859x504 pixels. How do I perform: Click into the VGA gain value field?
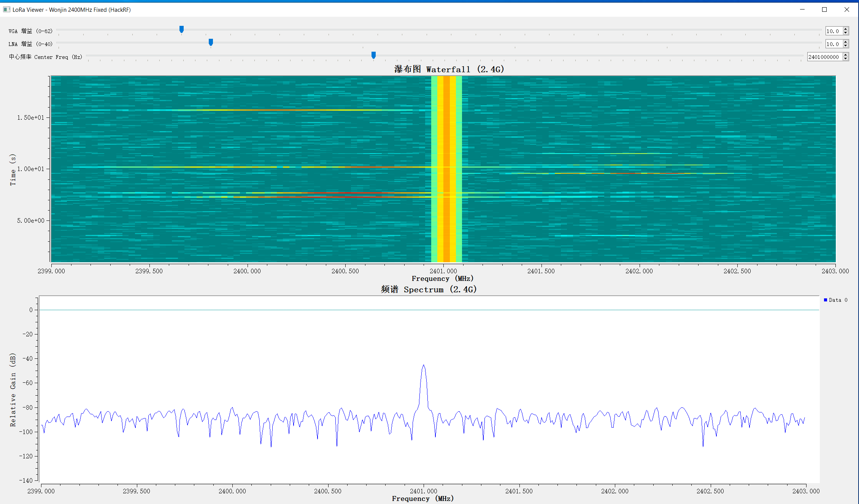[834, 31]
